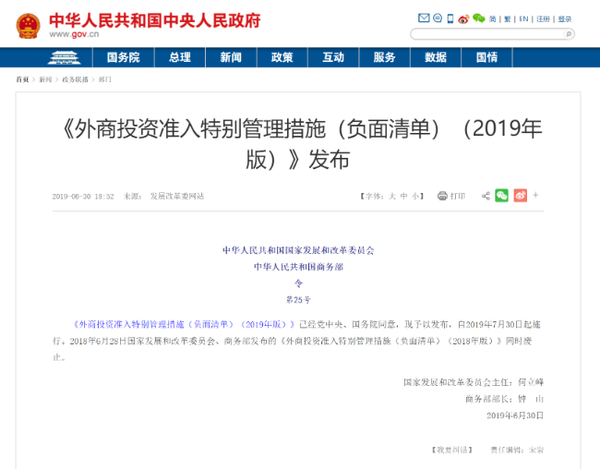Click the email envelope icon in header

424,18
